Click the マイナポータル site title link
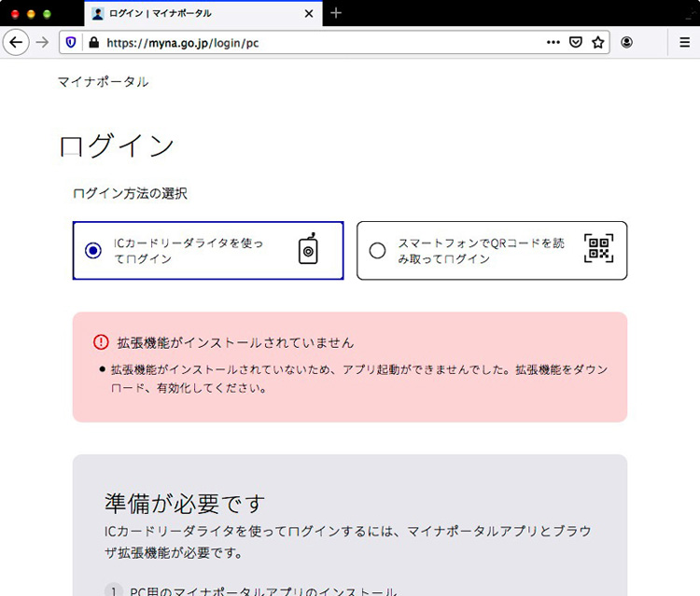 click(103, 82)
